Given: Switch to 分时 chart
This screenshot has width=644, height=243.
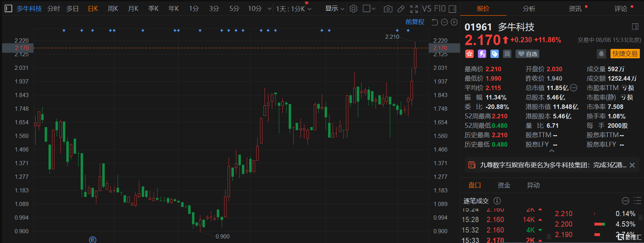Looking at the screenshot, I should (x=54, y=8).
